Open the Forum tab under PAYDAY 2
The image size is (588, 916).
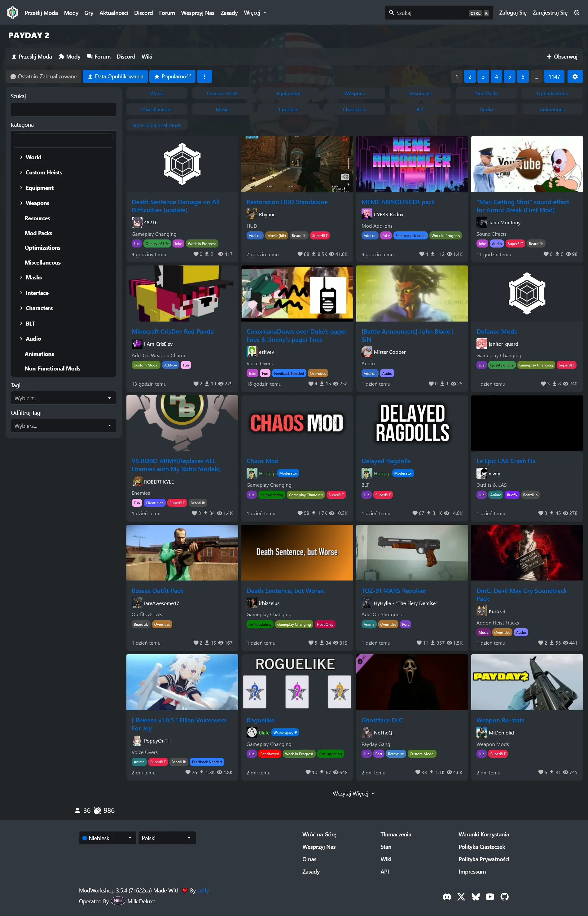99,56
